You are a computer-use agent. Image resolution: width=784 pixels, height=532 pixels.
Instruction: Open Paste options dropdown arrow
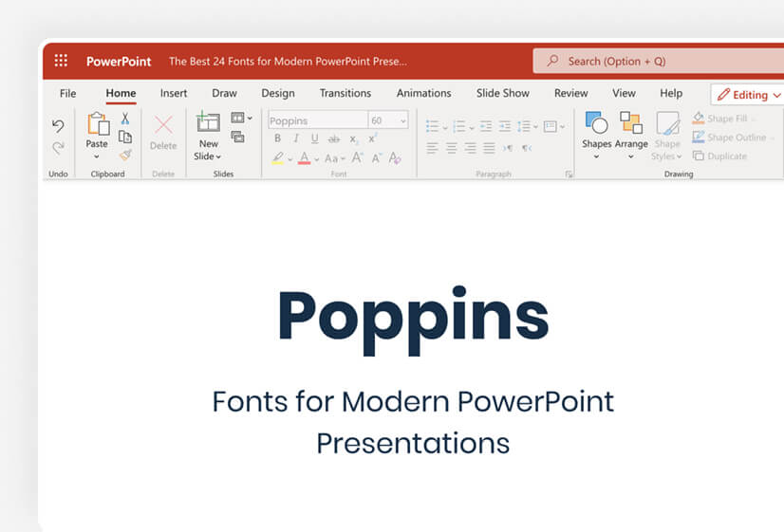click(97, 156)
